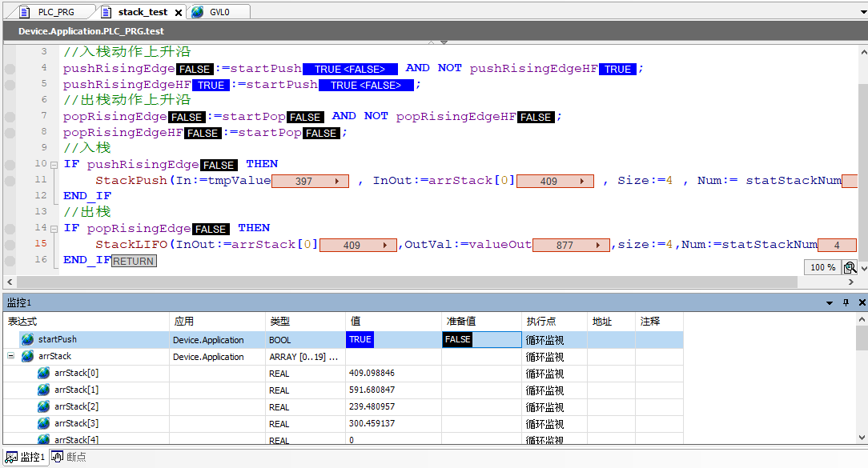The height and width of the screenshot is (468, 868).
Task: Click the 值 column header
Action: point(394,322)
